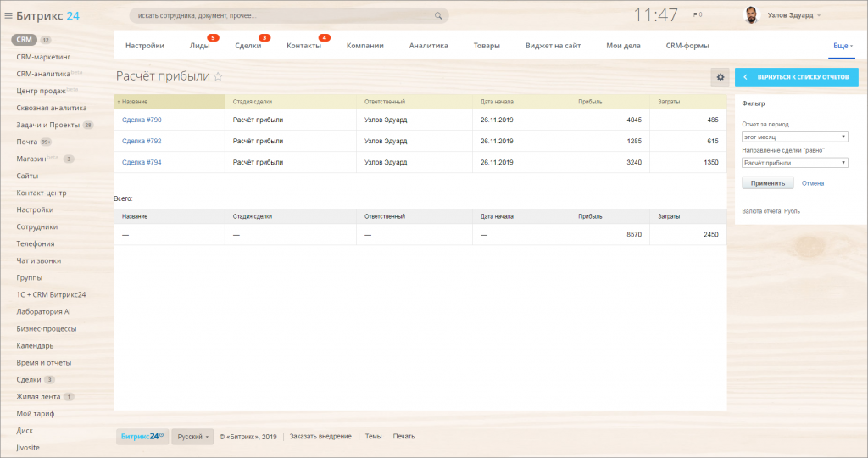The height and width of the screenshot is (458, 868).
Task: Select CRM in the left sidebar
Action: click(24, 40)
